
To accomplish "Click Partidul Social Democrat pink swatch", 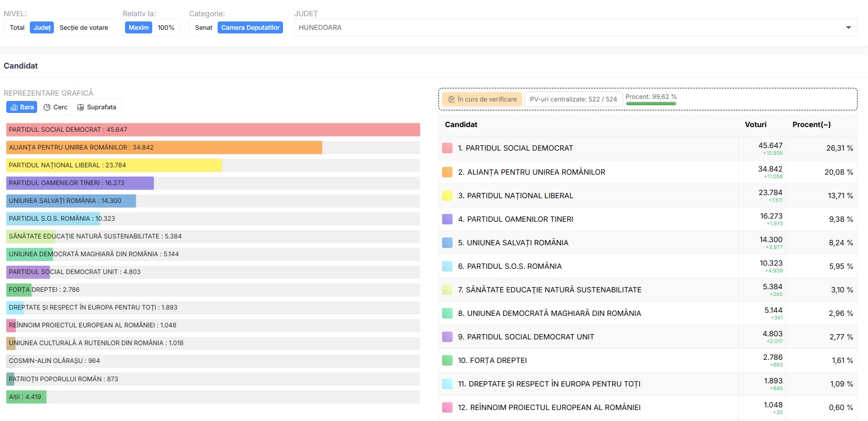I will coord(447,148).
